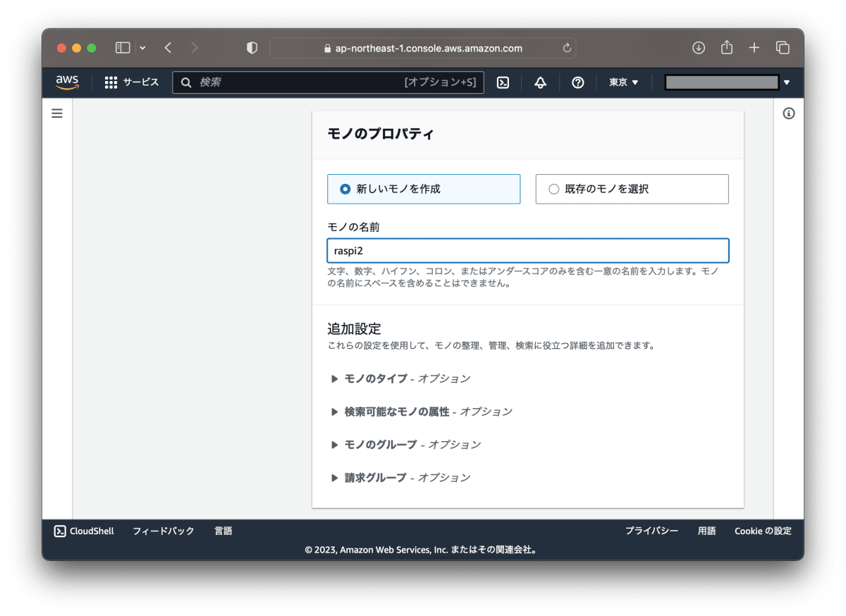846x616 pixels.
Task: Go forward with Safari forward arrow
Action: tap(195, 48)
